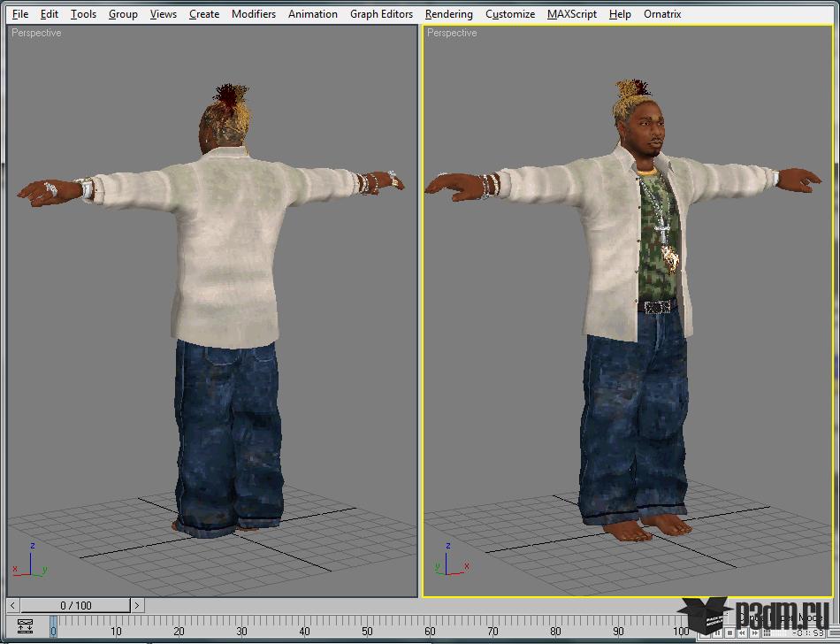Open the Animation menu
The image size is (840, 644).
(313, 14)
